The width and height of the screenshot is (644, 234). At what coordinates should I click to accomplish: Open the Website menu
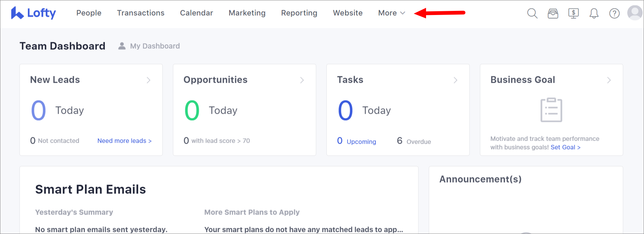pyautogui.click(x=348, y=13)
